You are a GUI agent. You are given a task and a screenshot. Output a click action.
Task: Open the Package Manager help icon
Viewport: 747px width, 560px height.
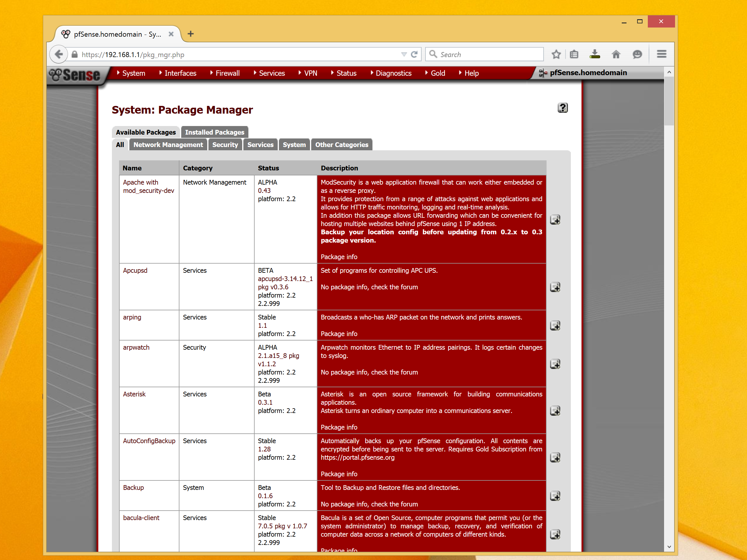click(x=562, y=108)
